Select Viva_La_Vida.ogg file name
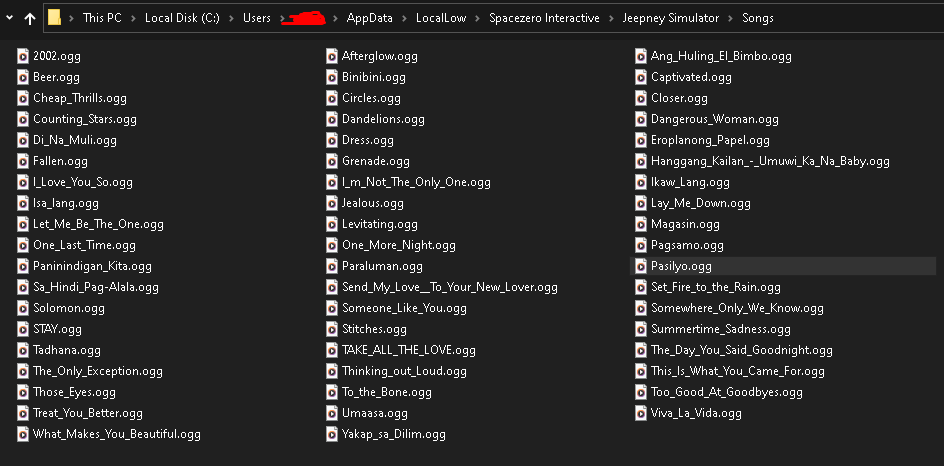The image size is (944, 466). tap(696, 413)
